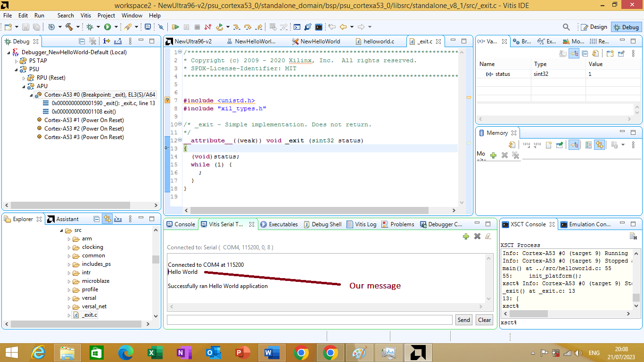Click the Debug bug toolbar icon
Screen dimensions: 644x362
point(90,27)
